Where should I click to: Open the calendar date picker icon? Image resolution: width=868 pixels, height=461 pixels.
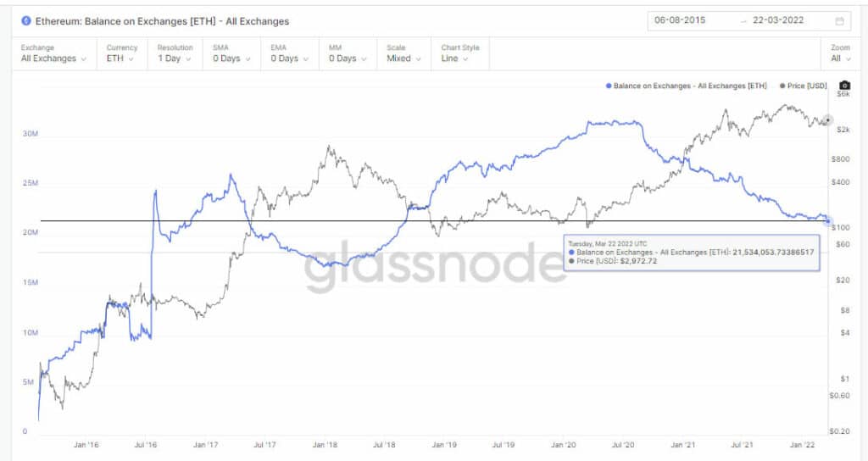pyautogui.click(x=839, y=20)
